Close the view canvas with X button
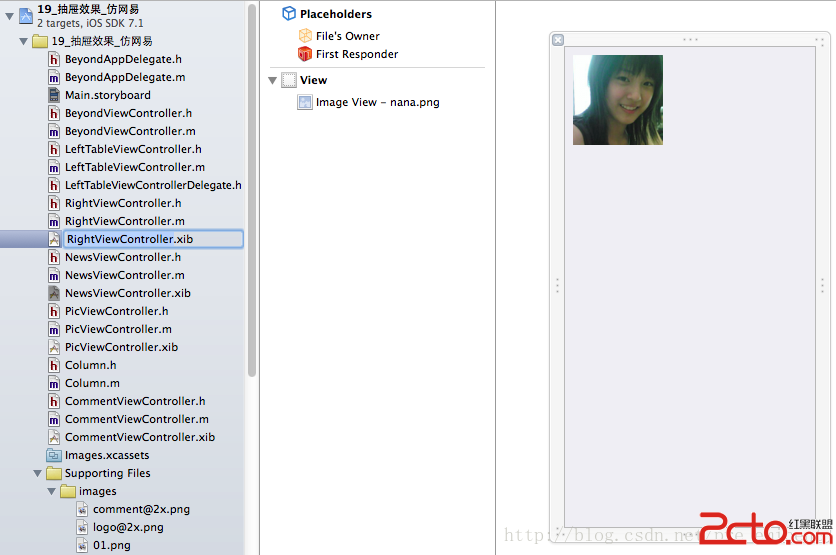Image resolution: width=836 pixels, height=555 pixels. click(x=558, y=40)
